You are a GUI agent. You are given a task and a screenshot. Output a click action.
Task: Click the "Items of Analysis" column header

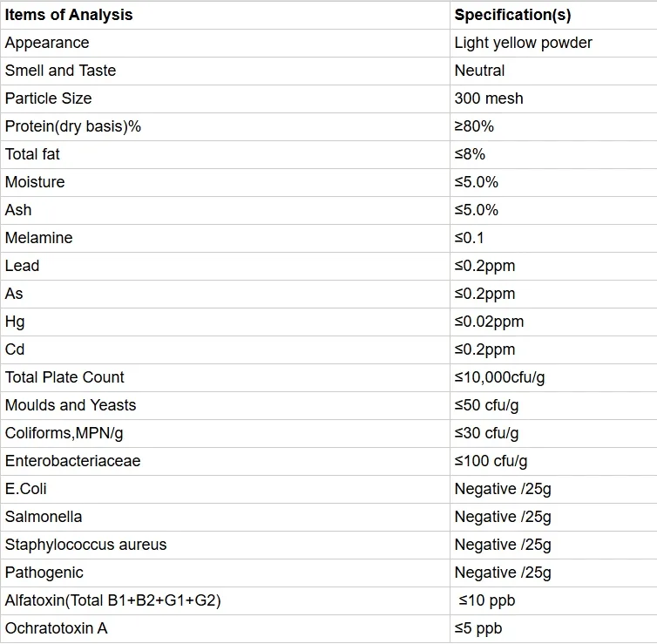pos(69,15)
